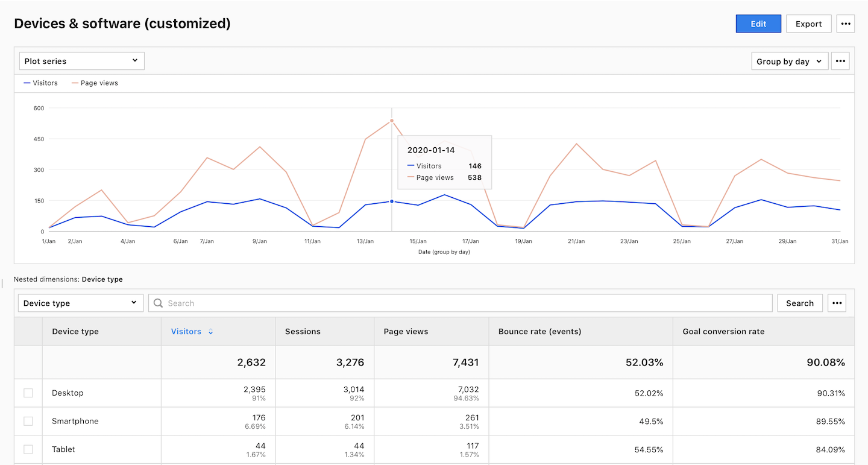Click the 21/Jan x-axis label
This screenshot has width=868, height=465.
576,241
